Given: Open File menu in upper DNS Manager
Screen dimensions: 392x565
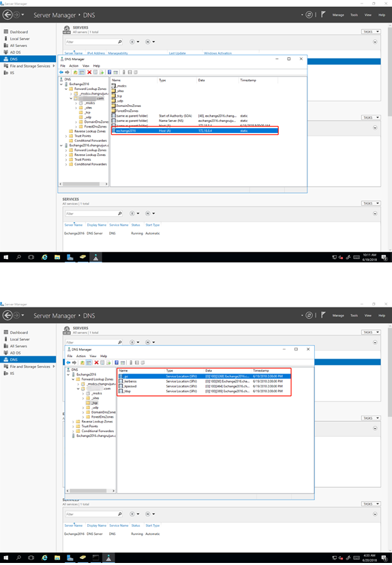Looking at the screenshot, I should point(63,66).
